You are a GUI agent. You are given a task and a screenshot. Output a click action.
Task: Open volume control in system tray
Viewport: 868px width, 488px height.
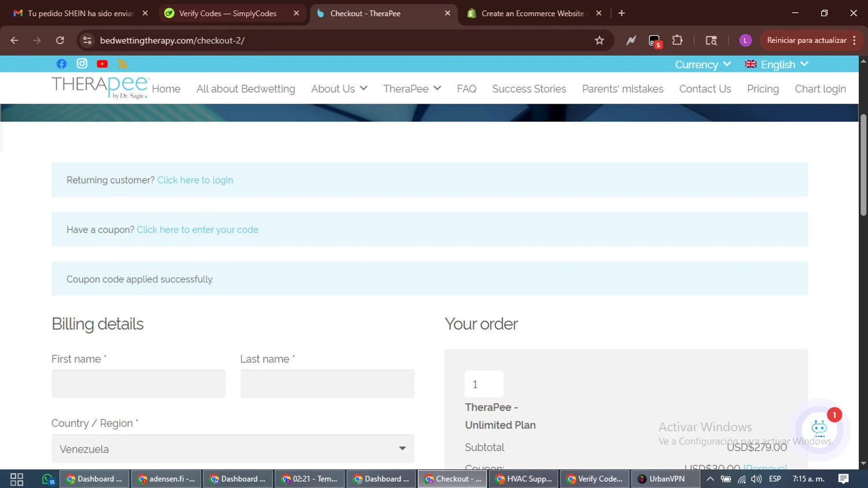click(x=756, y=479)
